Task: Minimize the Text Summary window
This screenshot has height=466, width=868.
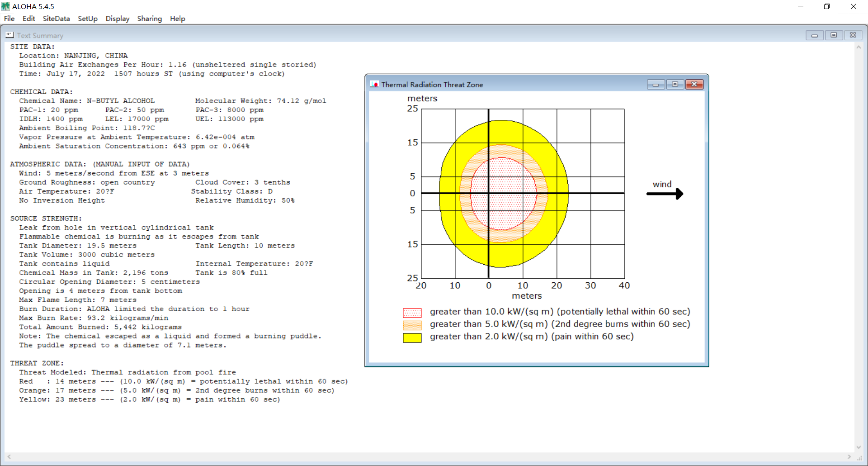Action: point(815,35)
